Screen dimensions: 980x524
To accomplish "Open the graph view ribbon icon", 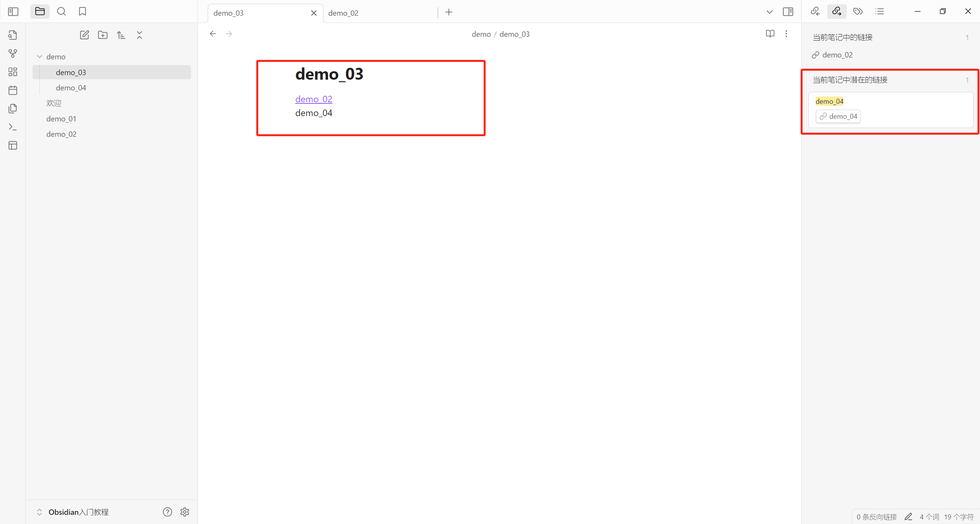I will (x=13, y=53).
